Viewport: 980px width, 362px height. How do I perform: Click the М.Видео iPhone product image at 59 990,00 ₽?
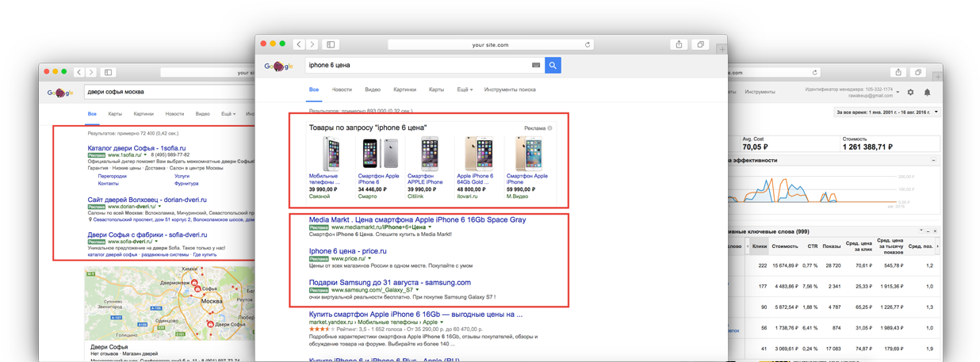[529, 154]
